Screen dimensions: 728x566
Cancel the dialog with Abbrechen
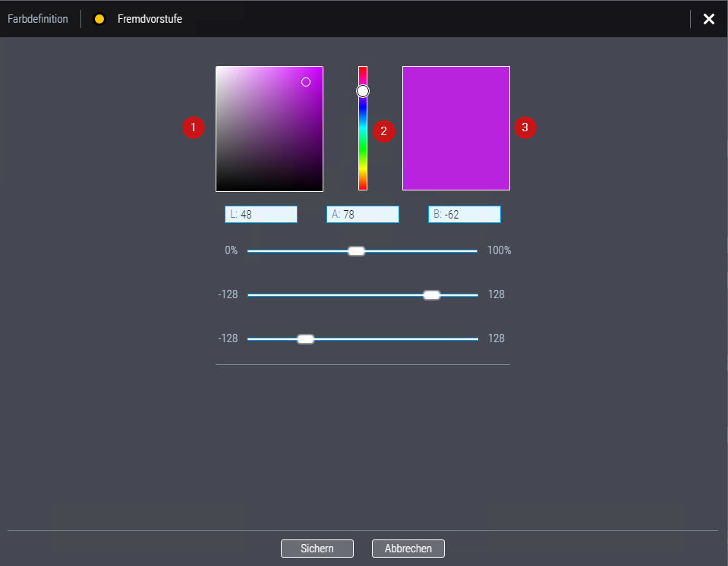tap(408, 549)
